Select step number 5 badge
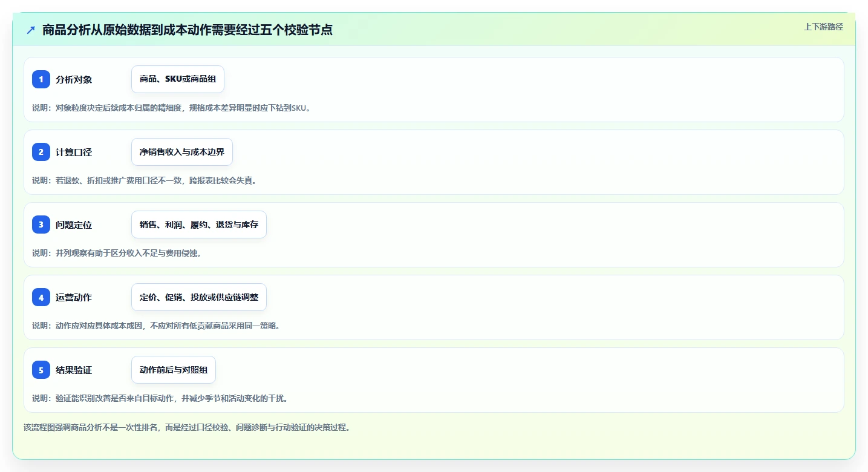Image resolution: width=868 pixels, height=472 pixels. tap(41, 370)
